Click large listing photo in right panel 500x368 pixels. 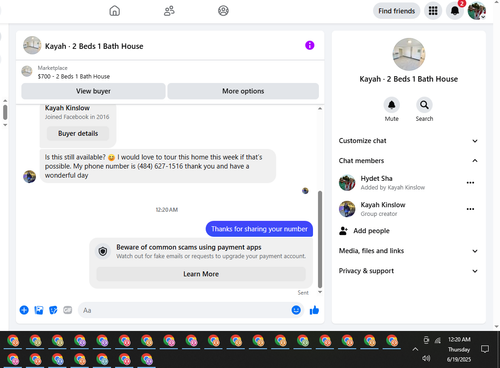(409, 54)
